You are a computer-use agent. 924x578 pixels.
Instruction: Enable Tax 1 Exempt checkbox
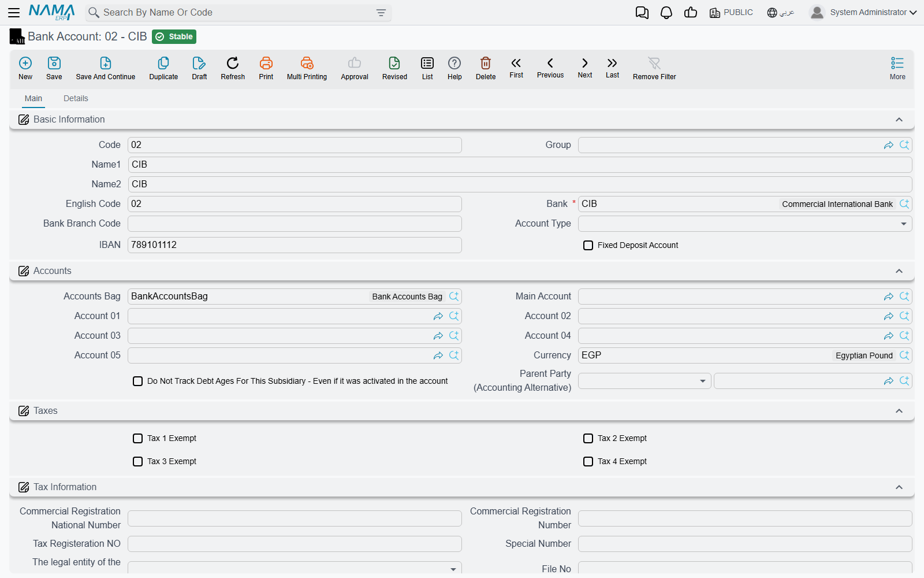pos(137,439)
